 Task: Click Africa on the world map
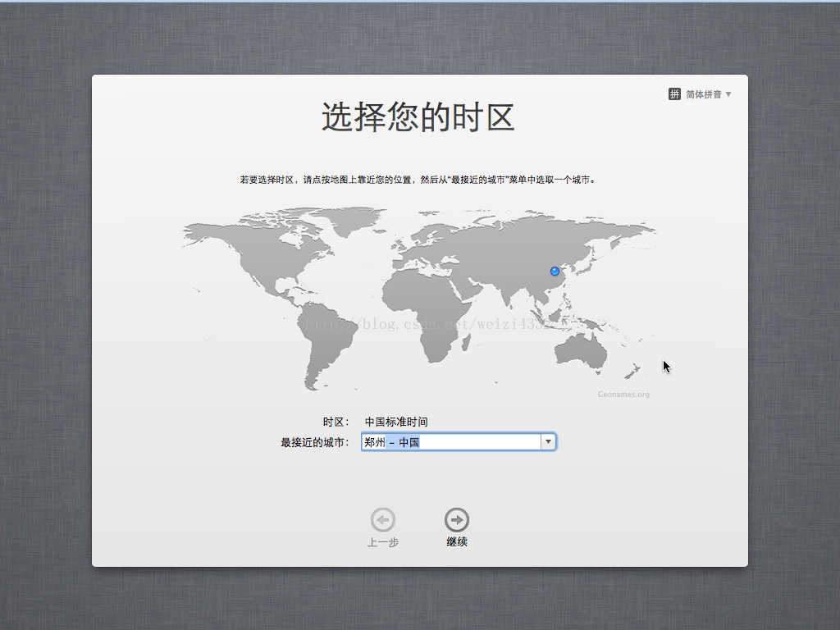[423, 311]
